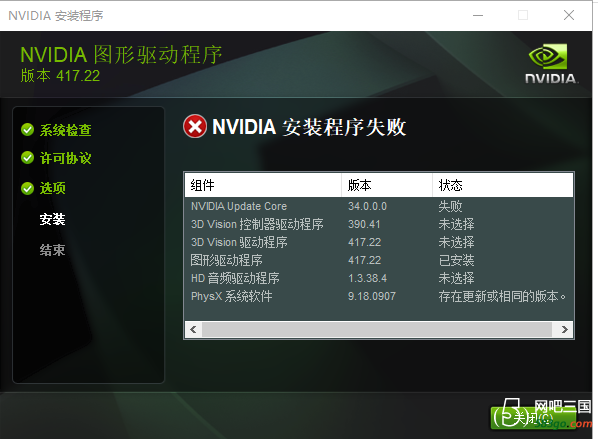
Task: Click the NVIDIA logo in the header
Action: (551, 63)
